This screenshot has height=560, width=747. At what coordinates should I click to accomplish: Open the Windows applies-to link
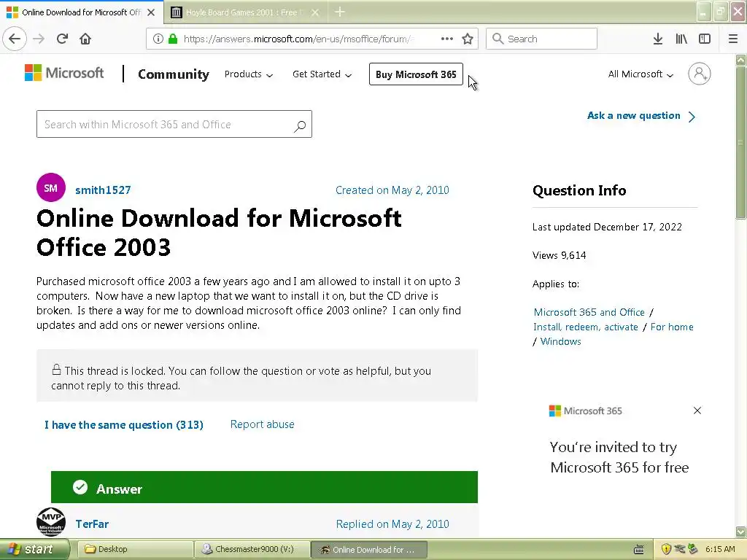click(x=561, y=341)
